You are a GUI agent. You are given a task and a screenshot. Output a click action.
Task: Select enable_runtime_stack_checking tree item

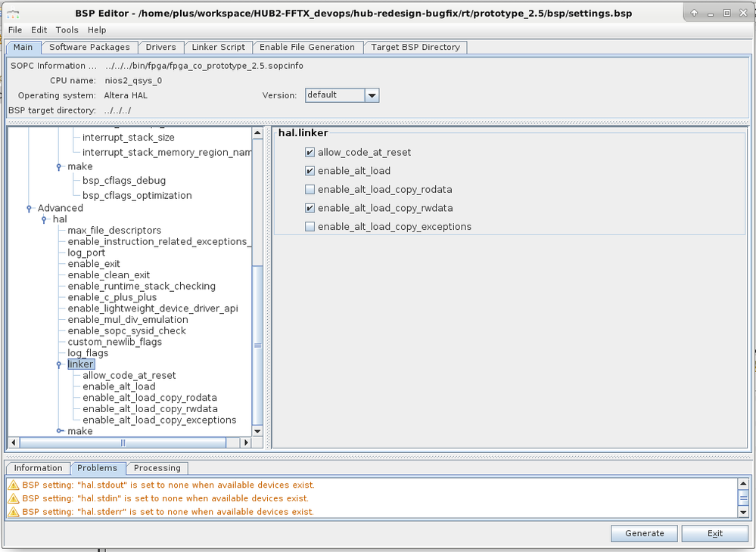(x=142, y=286)
